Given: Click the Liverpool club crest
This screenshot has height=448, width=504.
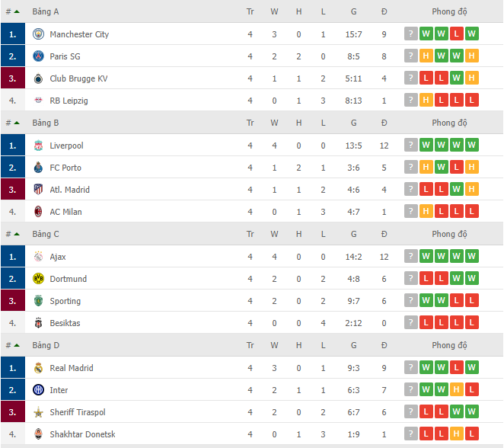Looking at the screenshot, I should tap(38, 146).
